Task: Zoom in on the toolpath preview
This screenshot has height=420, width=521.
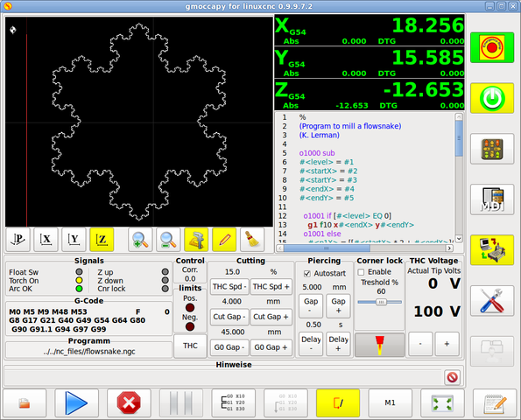Action: 140,240
